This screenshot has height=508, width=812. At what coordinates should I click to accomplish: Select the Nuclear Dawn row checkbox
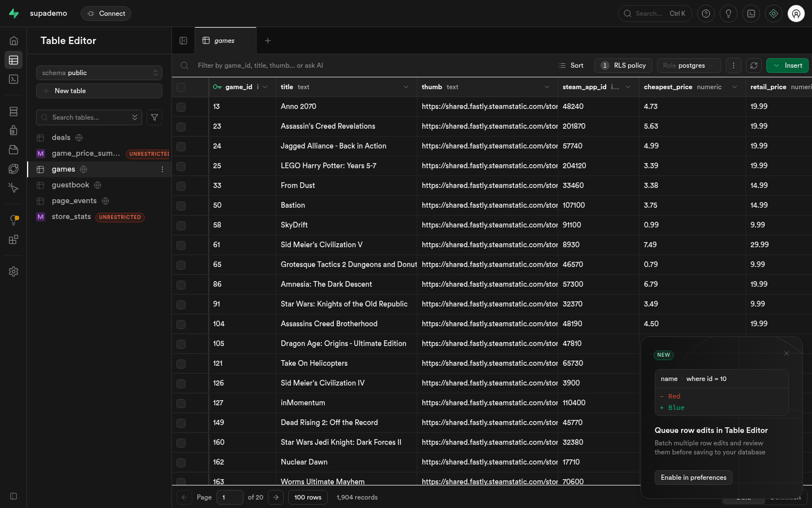(x=181, y=462)
